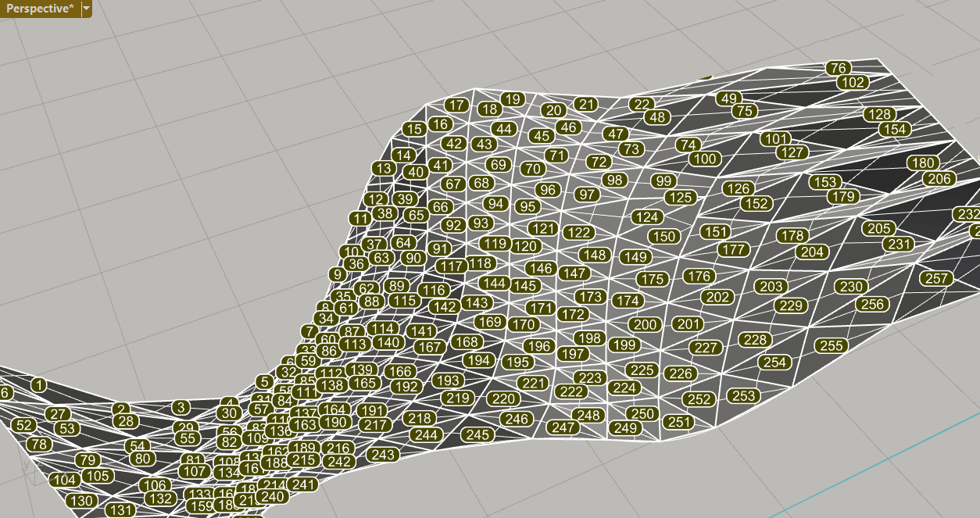Pick the tag 247
980x518 pixels.
(x=563, y=427)
